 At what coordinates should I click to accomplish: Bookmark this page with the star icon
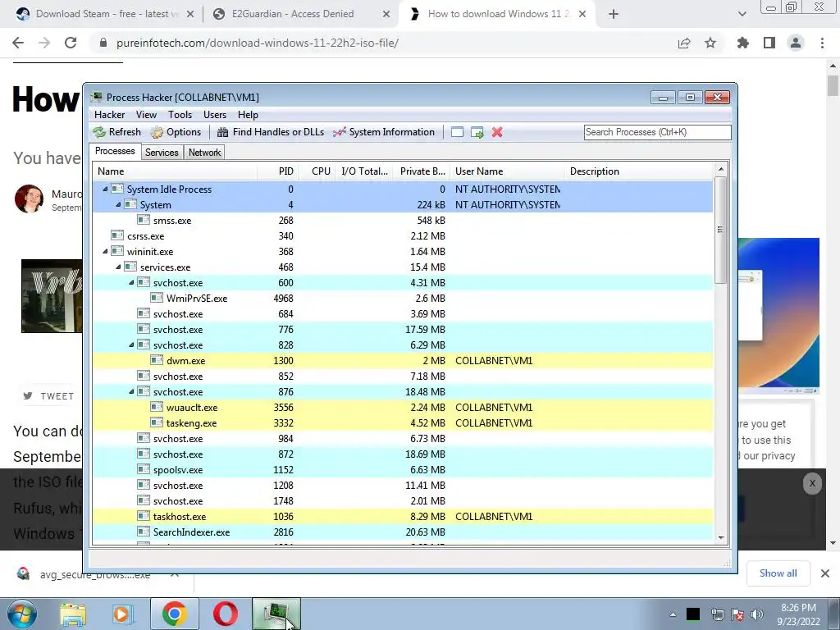(x=710, y=43)
